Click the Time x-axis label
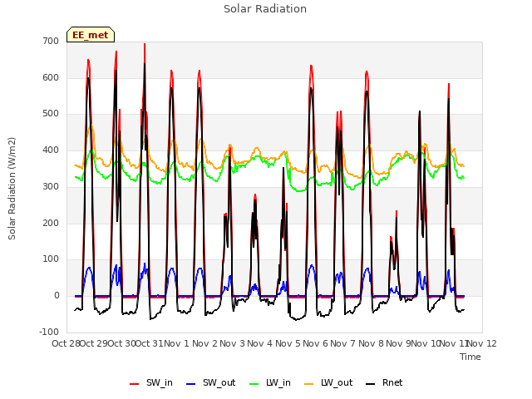This screenshot has width=532, height=399. [x=470, y=357]
